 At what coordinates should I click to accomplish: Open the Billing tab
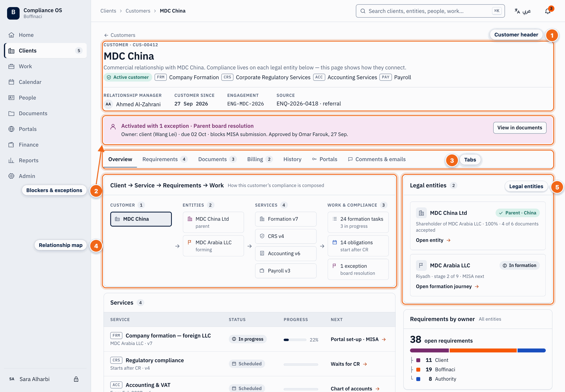tap(260, 159)
